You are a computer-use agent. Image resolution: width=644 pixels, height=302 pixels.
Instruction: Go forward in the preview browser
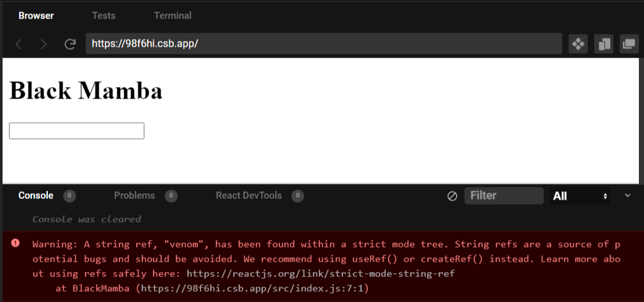pyautogui.click(x=43, y=44)
